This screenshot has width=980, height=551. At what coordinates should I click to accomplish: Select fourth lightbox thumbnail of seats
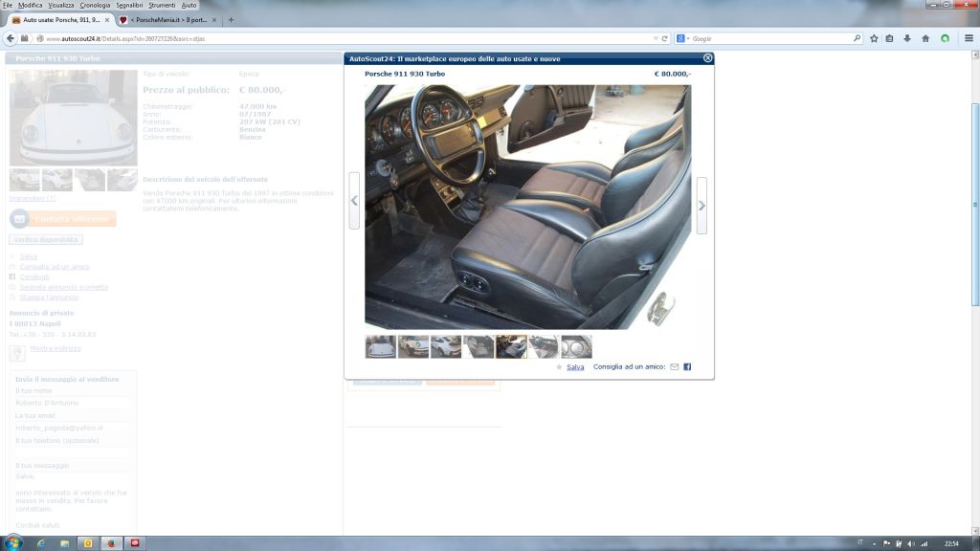[x=479, y=346]
